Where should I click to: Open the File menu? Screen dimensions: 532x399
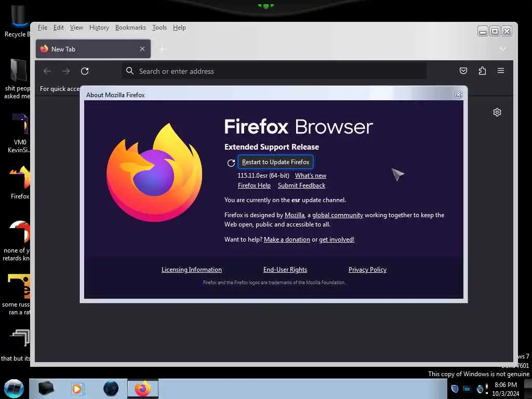pos(43,28)
